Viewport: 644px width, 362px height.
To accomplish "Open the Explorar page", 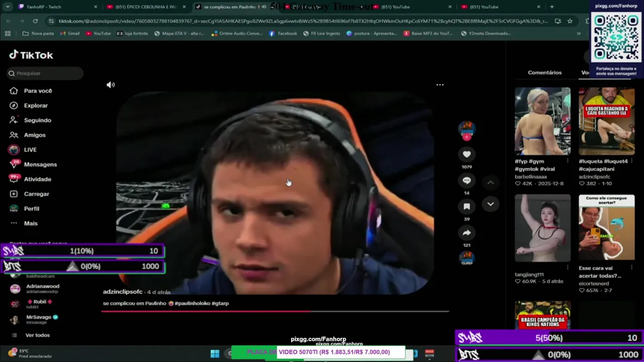I will (36, 106).
